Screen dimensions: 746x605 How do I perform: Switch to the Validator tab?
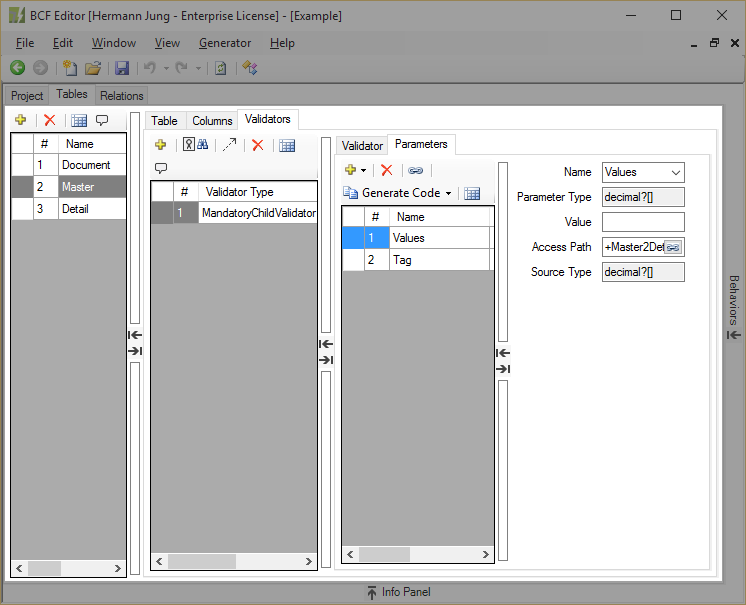(362, 146)
